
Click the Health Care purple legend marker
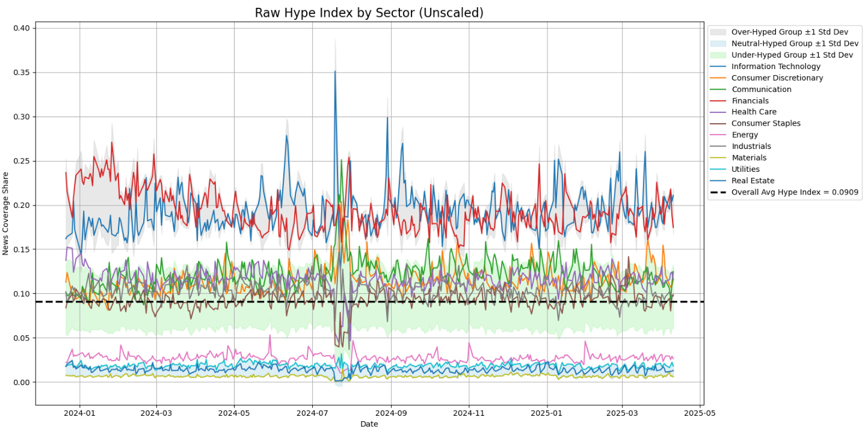[x=719, y=112]
